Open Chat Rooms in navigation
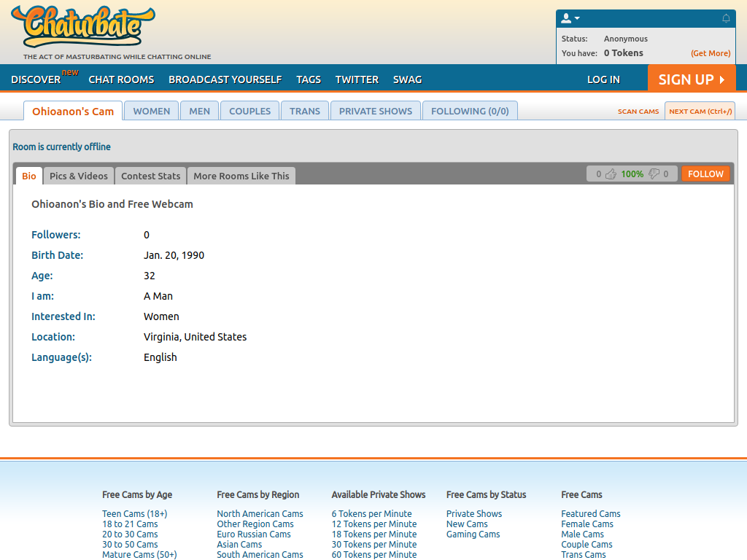The width and height of the screenshot is (747, 560). [121, 79]
